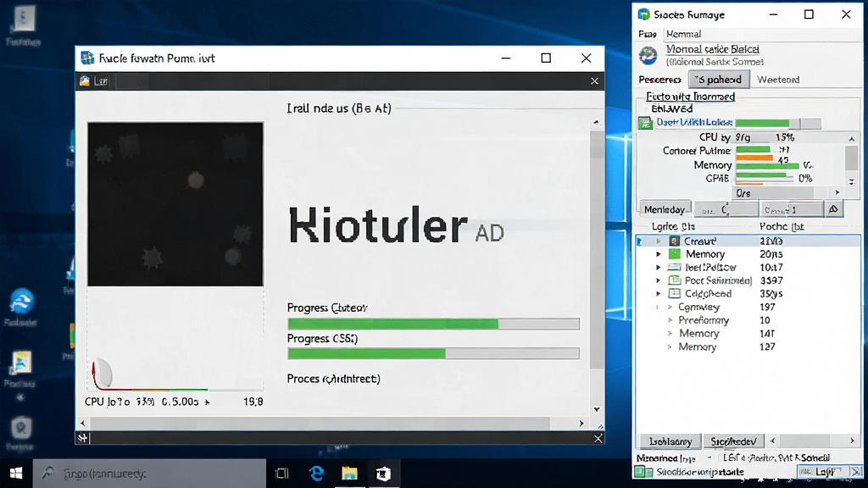Expand the 'Memory' row showing 20ns
Screen dimensions: 868x488
659,254
